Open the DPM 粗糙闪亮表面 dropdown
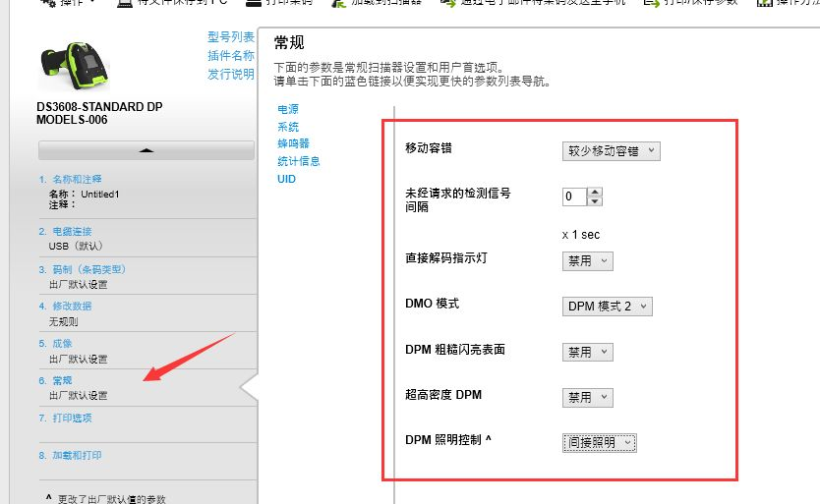Image resolution: width=820 pixels, height=504 pixels. [588, 352]
